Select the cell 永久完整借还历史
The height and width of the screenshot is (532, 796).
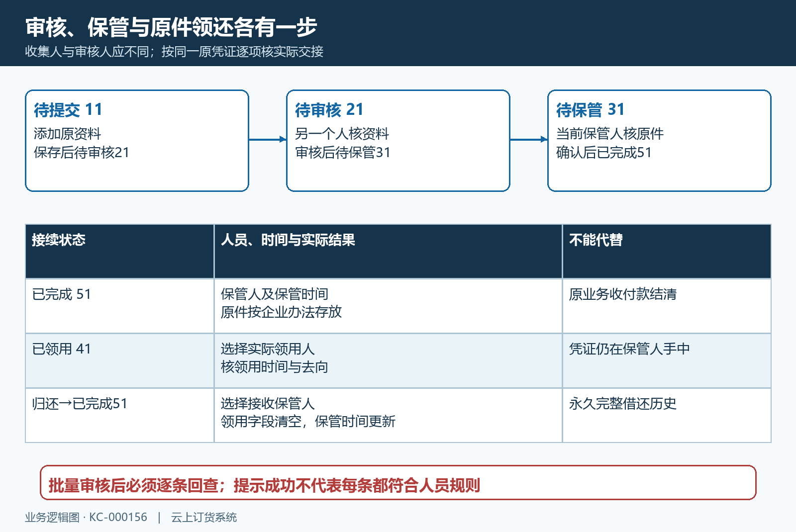pyautogui.click(x=667, y=415)
